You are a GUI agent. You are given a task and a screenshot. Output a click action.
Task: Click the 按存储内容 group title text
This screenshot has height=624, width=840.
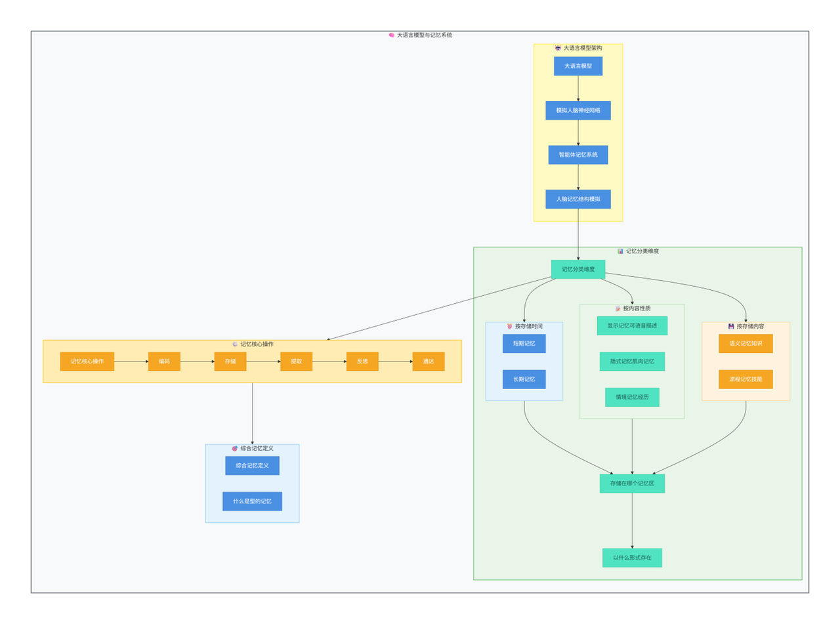point(750,326)
